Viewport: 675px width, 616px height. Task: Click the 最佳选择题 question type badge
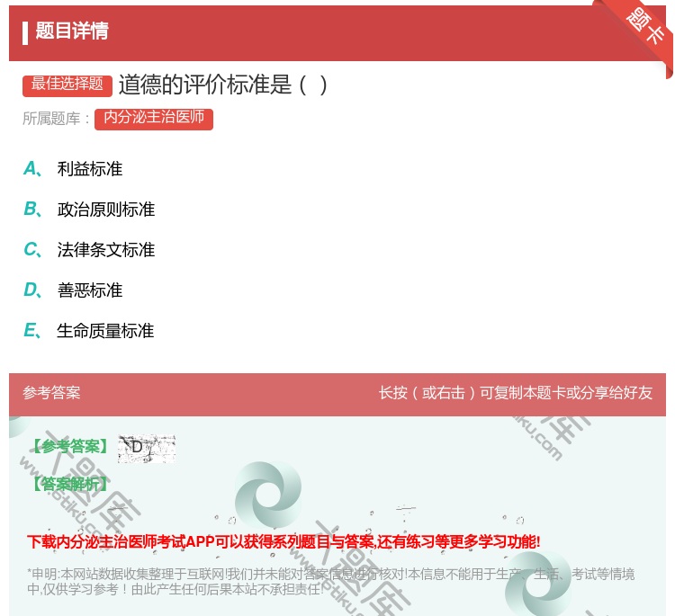tap(68, 85)
